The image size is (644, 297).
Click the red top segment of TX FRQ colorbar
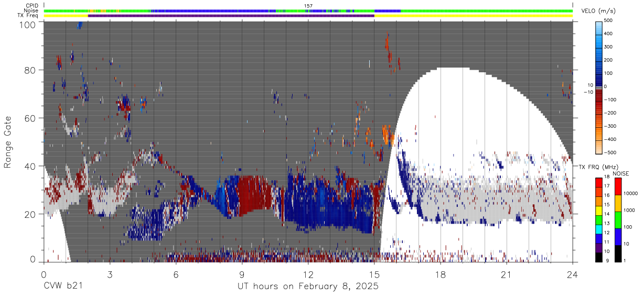[599, 181]
